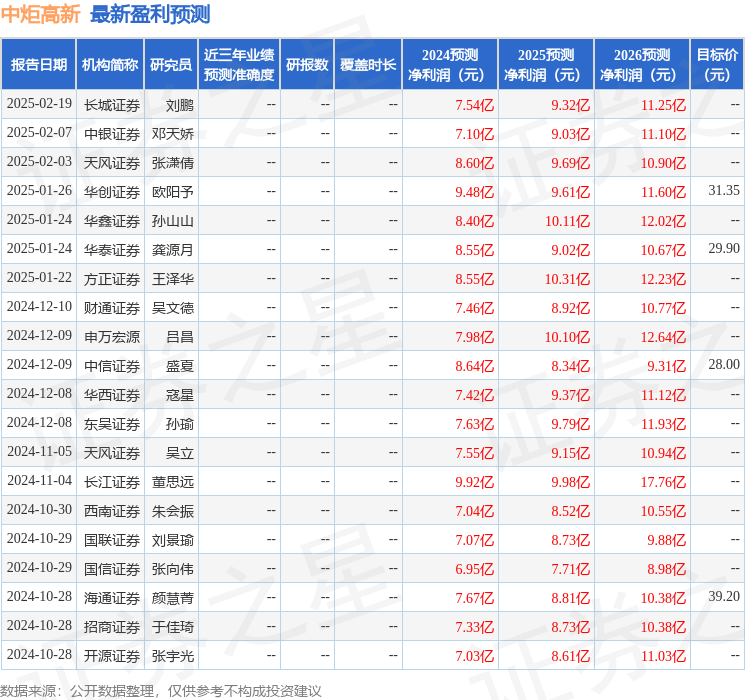The image size is (745, 700).
Task: Click analyst name 吴文德
Action: point(173,308)
